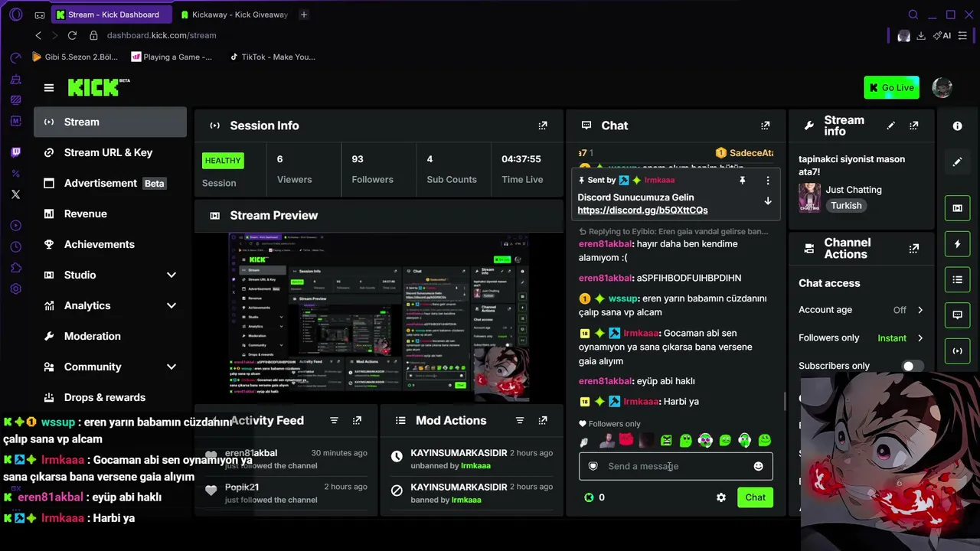Screen dimensions: 980x551
Task: Select Stream in the sidebar
Action: point(110,122)
